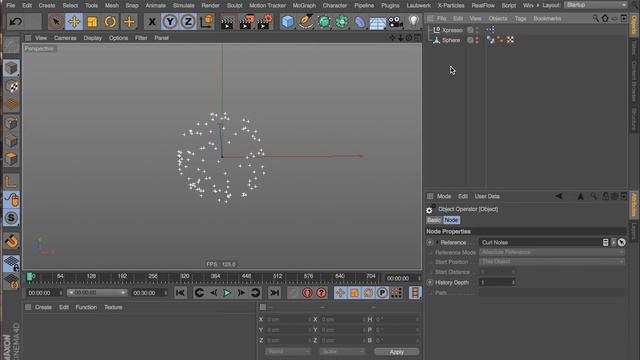640x360 pixels.
Task: Click the magnet snapping icon
Action: click(x=11, y=241)
